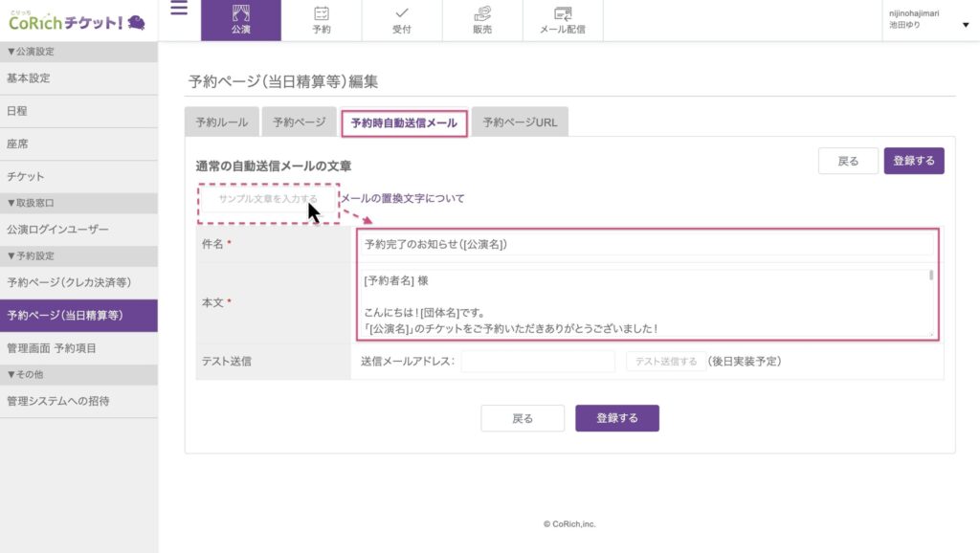The width and height of the screenshot is (980, 553).
Task: Open the メールの置換文字について link
Action: [x=403, y=198]
